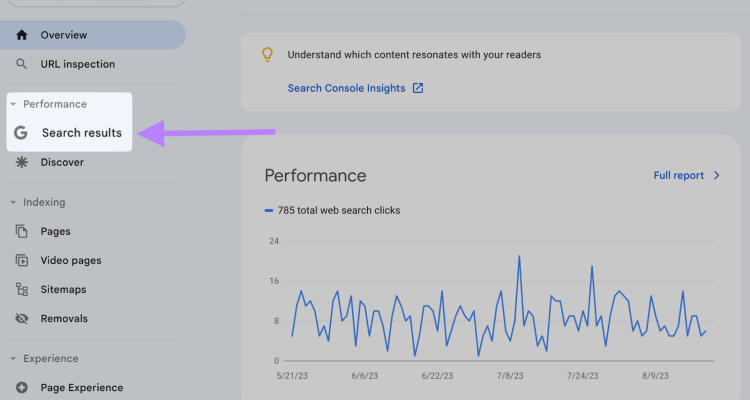Click the Video pages icon
Image resolution: width=750 pixels, height=400 pixels.
click(x=22, y=260)
